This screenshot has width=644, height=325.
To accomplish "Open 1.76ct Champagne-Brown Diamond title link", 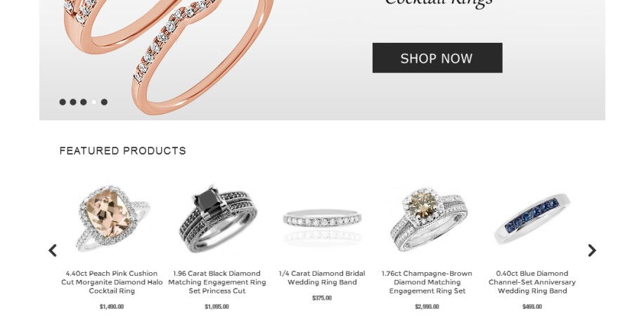I will click(x=427, y=282).
